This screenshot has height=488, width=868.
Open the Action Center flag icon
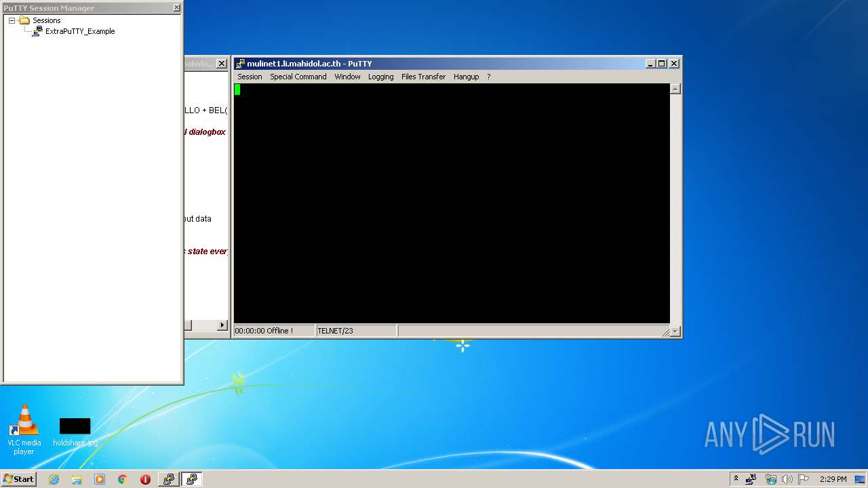pyautogui.click(x=804, y=479)
